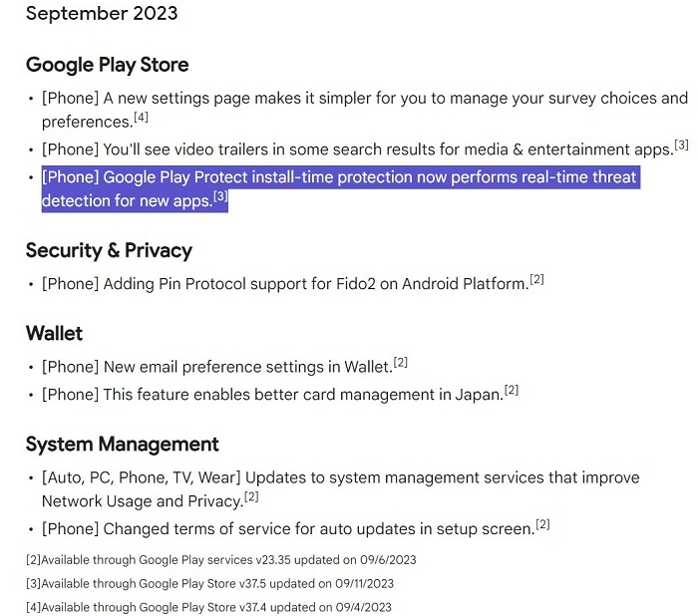Click footnote [2] after auto updates setup screen

pos(543,524)
